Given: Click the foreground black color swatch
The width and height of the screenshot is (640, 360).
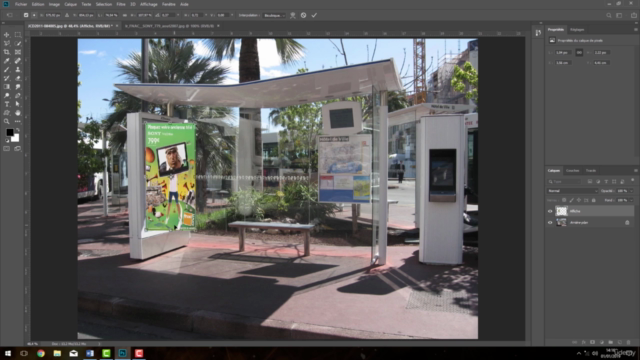Looking at the screenshot, I should (x=9, y=132).
